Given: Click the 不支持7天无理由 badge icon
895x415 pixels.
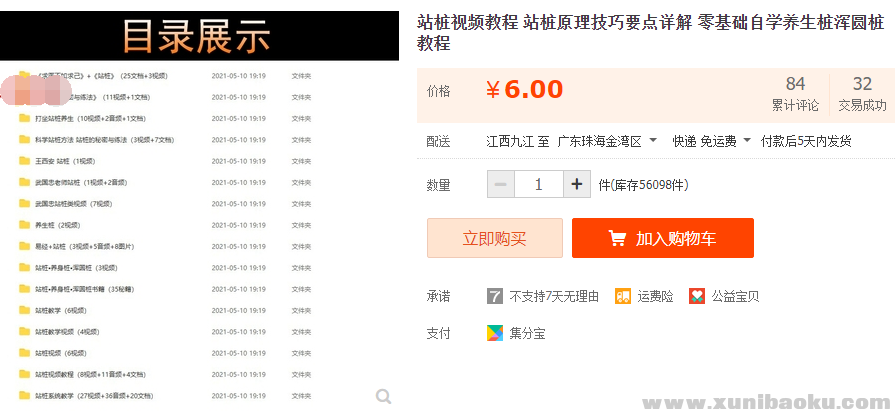Looking at the screenshot, I should pyautogui.click(x=495, y=296).
